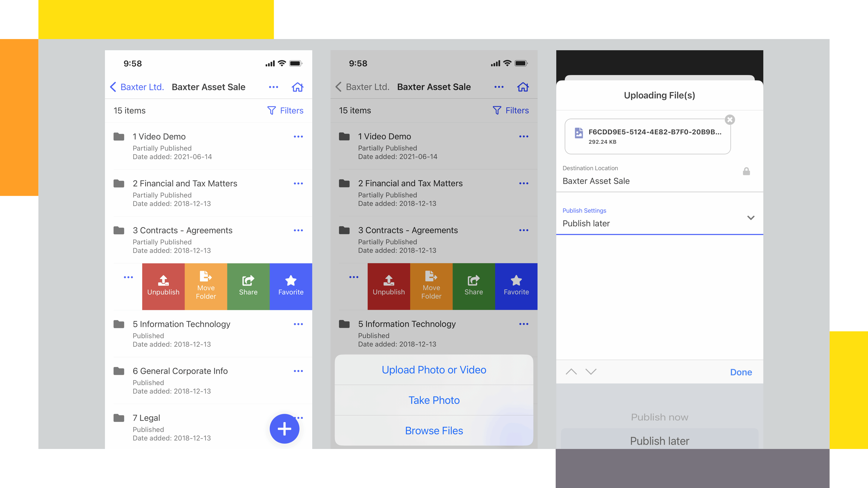Click the scroll up arrow navigation control
868x488 pixels.
coord(572,372)
